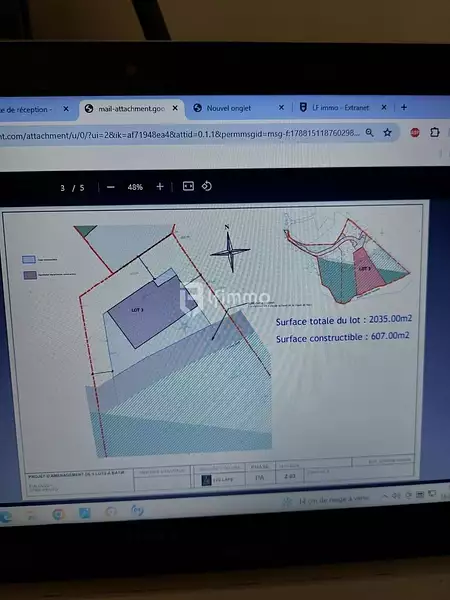Open the Extensions puzzle icon menu
The height and width of the screenshot is (600, 450).
coord(435,132)
